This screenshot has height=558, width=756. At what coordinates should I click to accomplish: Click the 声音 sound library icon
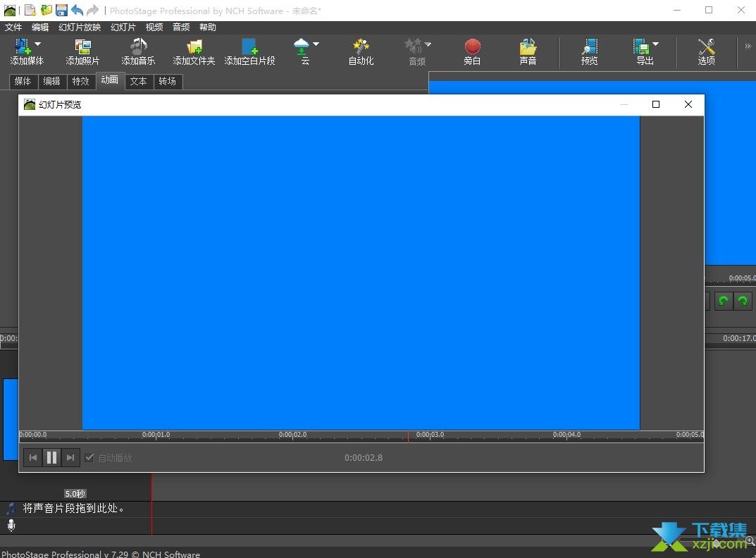528,46
